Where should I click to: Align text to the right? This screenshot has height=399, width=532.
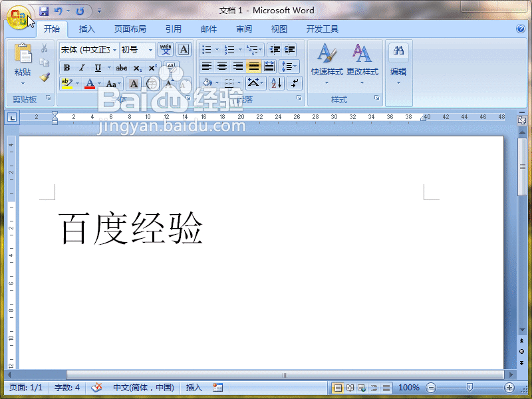pos(237,66)
